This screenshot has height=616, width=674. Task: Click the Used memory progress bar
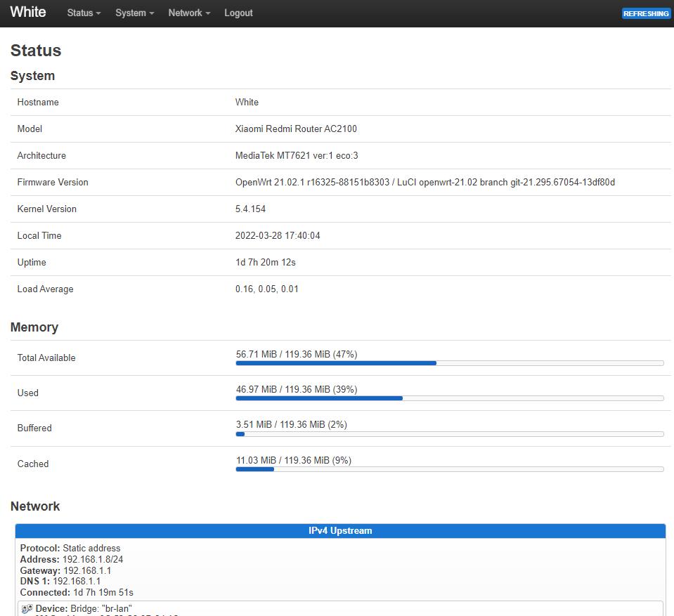point(449,398)
